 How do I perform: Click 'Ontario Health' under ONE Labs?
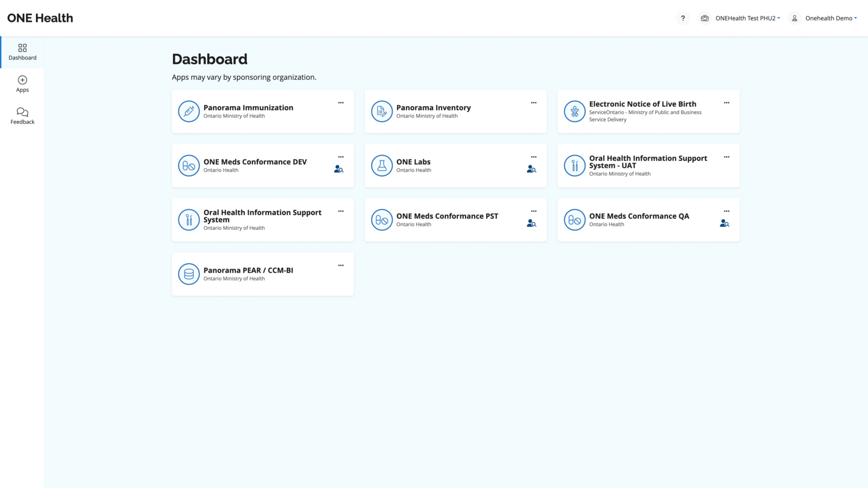[x=413, y=170]
